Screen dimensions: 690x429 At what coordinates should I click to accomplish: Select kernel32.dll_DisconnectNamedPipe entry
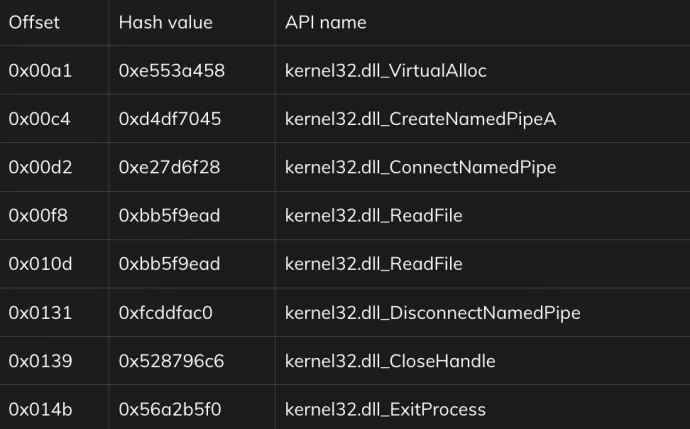pos(433,313)
